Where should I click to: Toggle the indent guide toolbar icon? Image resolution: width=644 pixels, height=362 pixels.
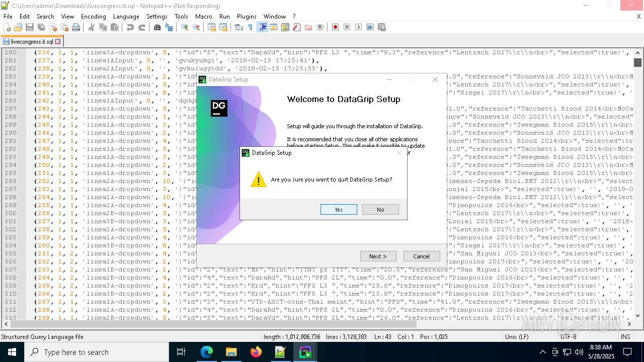[x=262, y=27]
